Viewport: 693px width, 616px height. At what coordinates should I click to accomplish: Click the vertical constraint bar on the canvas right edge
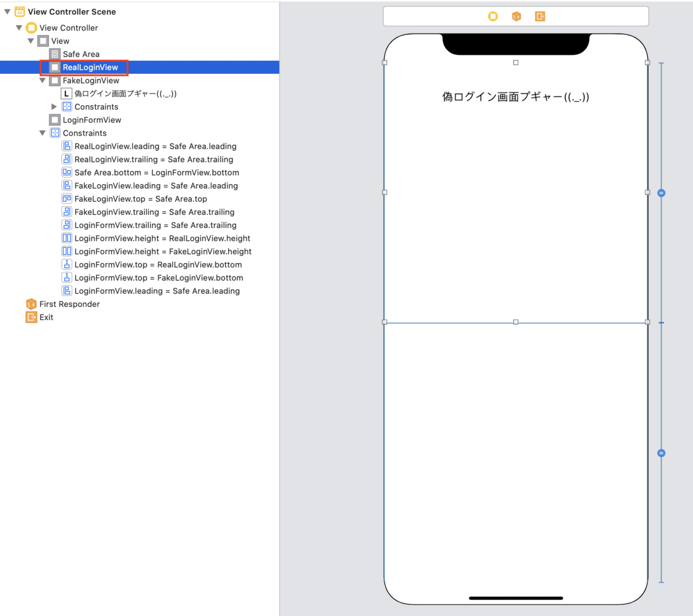(x=661, y=193)
